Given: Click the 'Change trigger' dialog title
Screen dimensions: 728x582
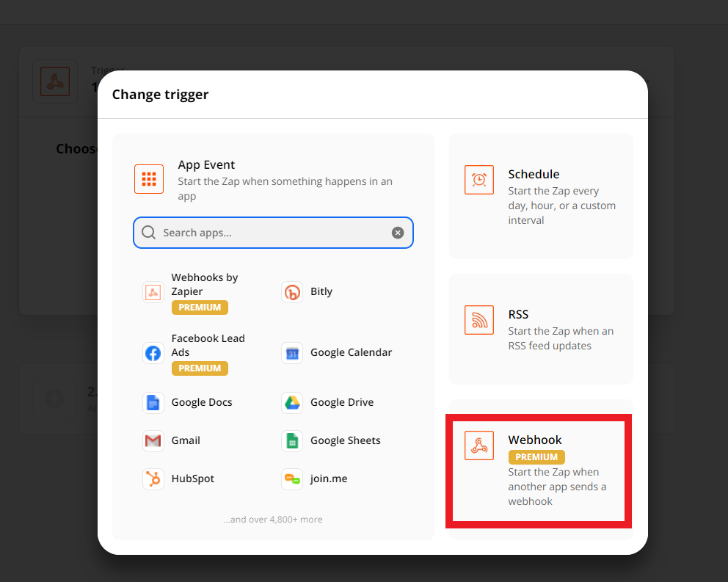Looking at the screenshot, I should pos(160,94).
